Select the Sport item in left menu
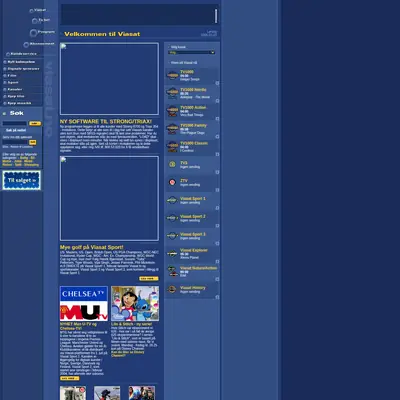Image resolution: width=400 pixels, height=400 pixels. pos(13,82)
